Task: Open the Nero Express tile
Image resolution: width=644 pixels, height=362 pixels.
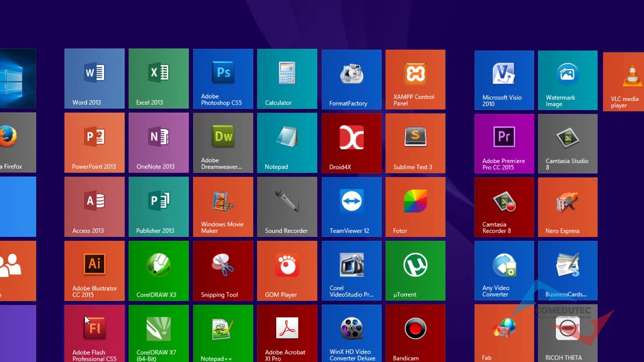Action: pyautogui.click(x=568, y=207)
